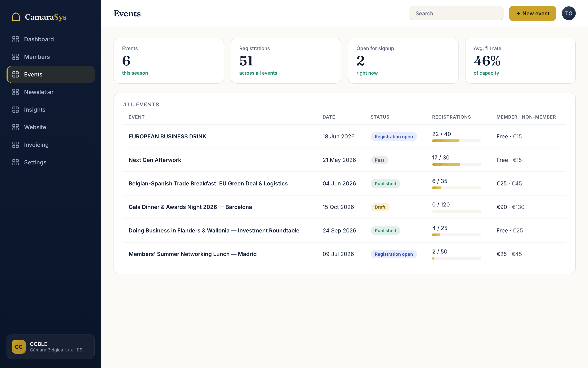This screenshot has height=368, width=588.
Task: Click the EVENT column header
Action: click(137, 117)
